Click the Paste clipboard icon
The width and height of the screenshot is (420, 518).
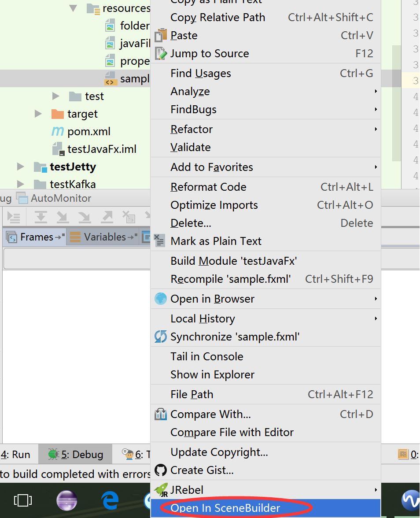coord(161,35)
